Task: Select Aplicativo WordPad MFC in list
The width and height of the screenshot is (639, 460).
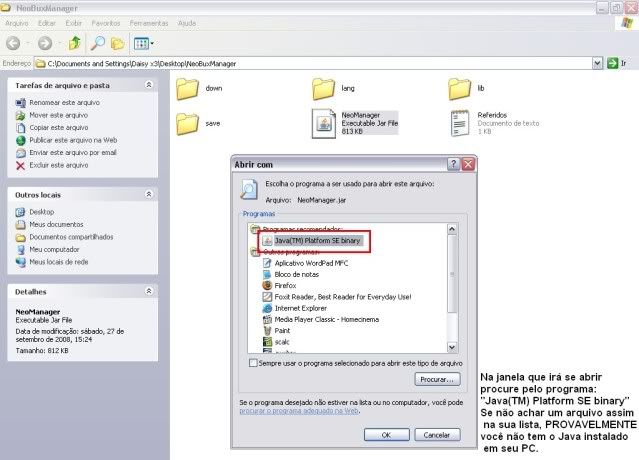Action: [311, 263]
